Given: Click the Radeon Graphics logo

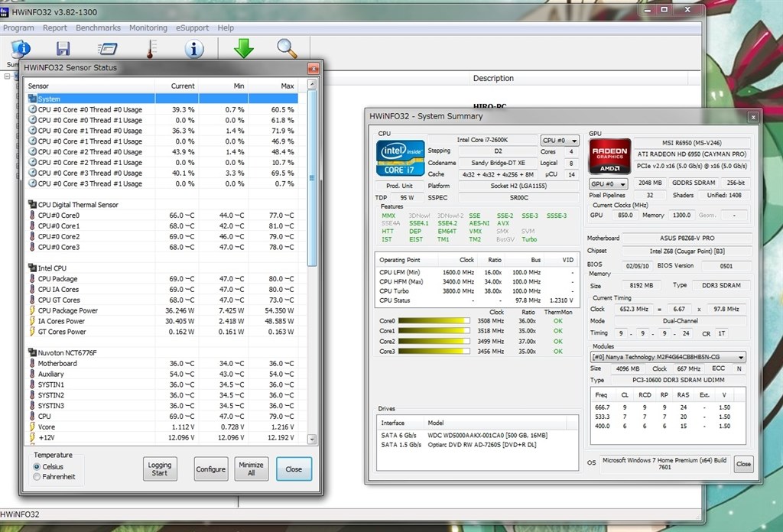Looking at the screenshot, I should point(610,156).
